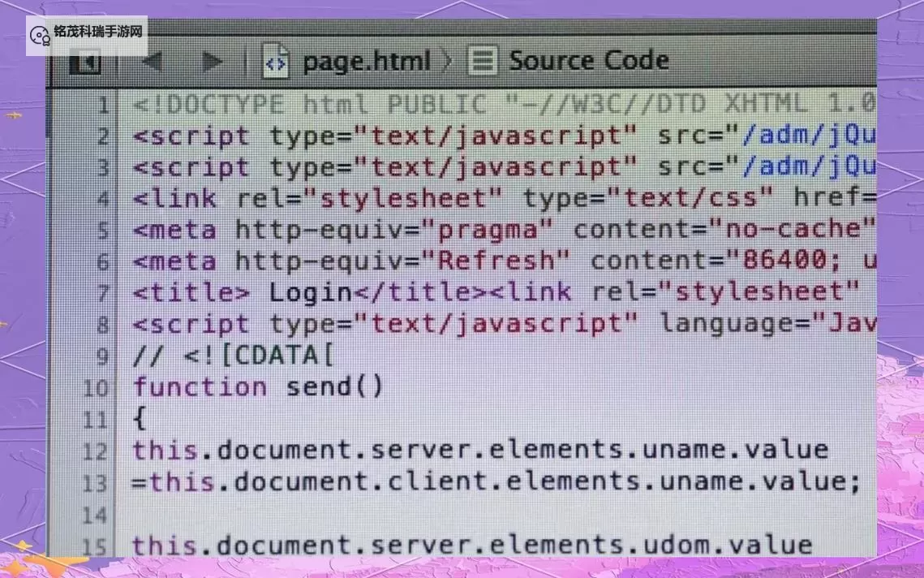Click line number 1 in the gutter
924x578 pixels.
pos(102,105)
